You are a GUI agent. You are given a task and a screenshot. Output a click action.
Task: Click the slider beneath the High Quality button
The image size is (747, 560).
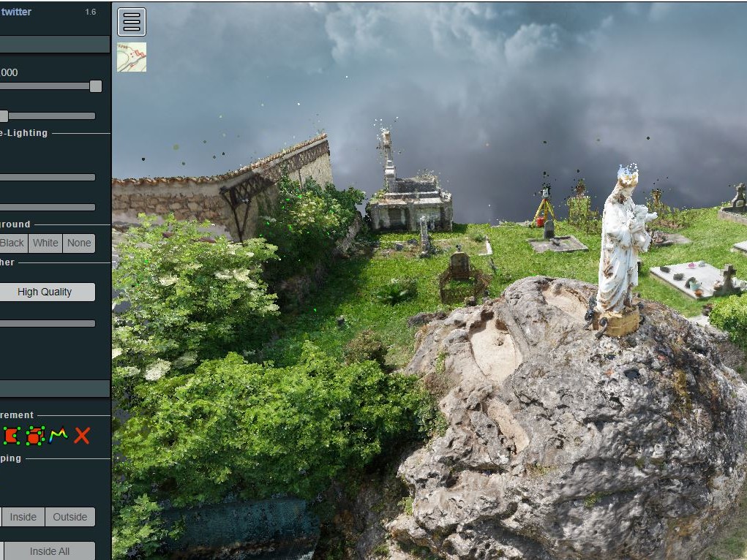[48, 323]
